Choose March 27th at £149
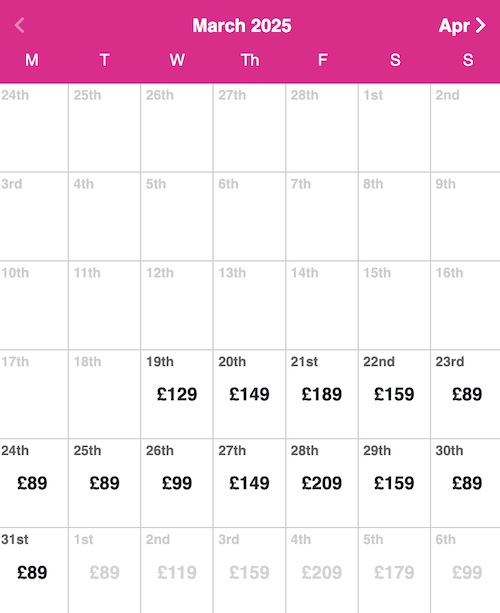Viewport: 500px width, 613px height. click(x=249, y=483)
